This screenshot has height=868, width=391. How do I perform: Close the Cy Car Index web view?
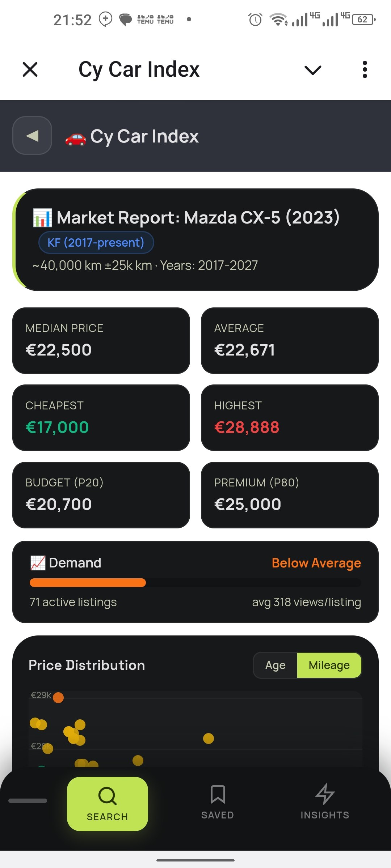(30, 69)
